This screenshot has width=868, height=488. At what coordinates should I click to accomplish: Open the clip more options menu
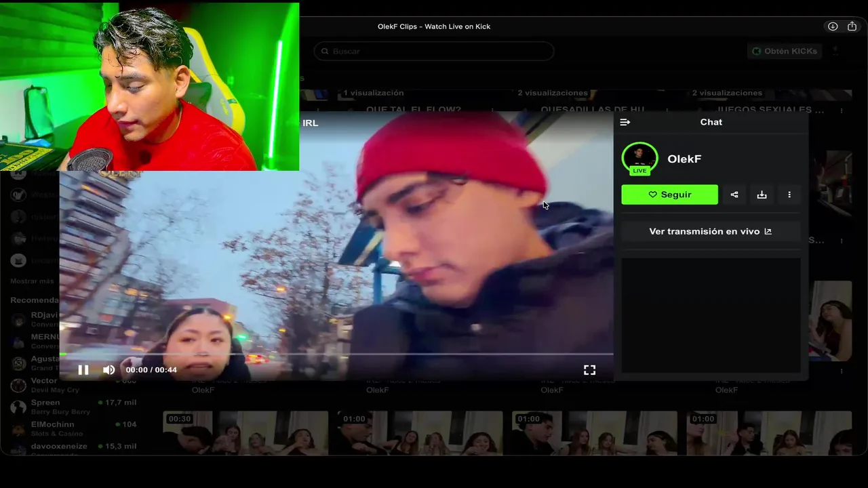[x=789, y=195]
